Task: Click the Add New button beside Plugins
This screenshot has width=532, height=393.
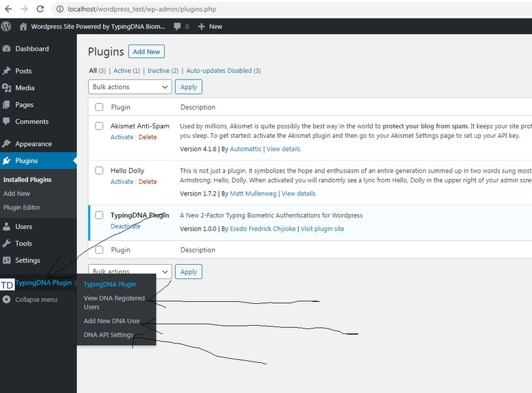Action: pyautogui.click(x=146, y=51)
